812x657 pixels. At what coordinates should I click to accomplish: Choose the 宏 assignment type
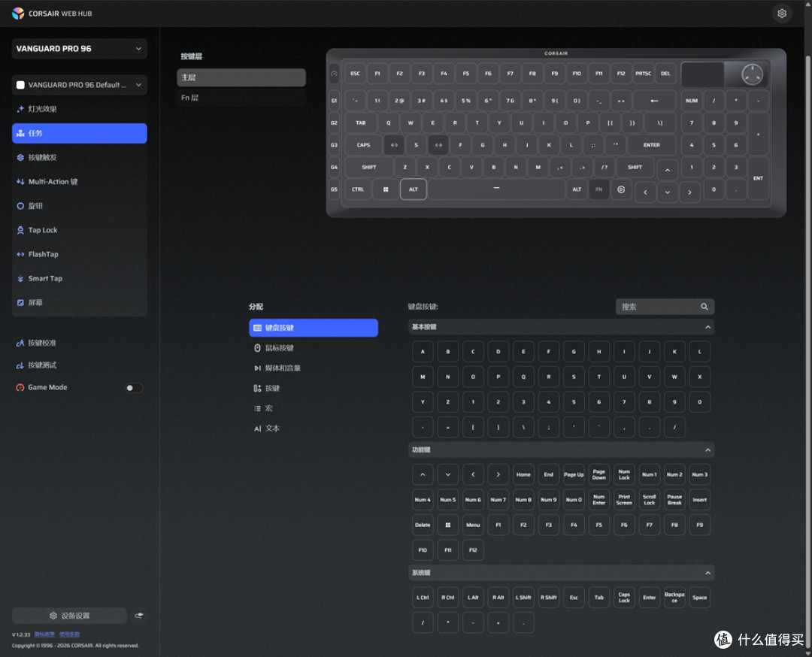coord(314,408)
